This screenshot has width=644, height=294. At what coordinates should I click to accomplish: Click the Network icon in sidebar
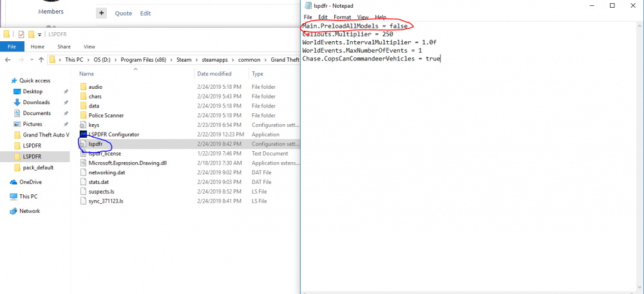click(14, 211)
